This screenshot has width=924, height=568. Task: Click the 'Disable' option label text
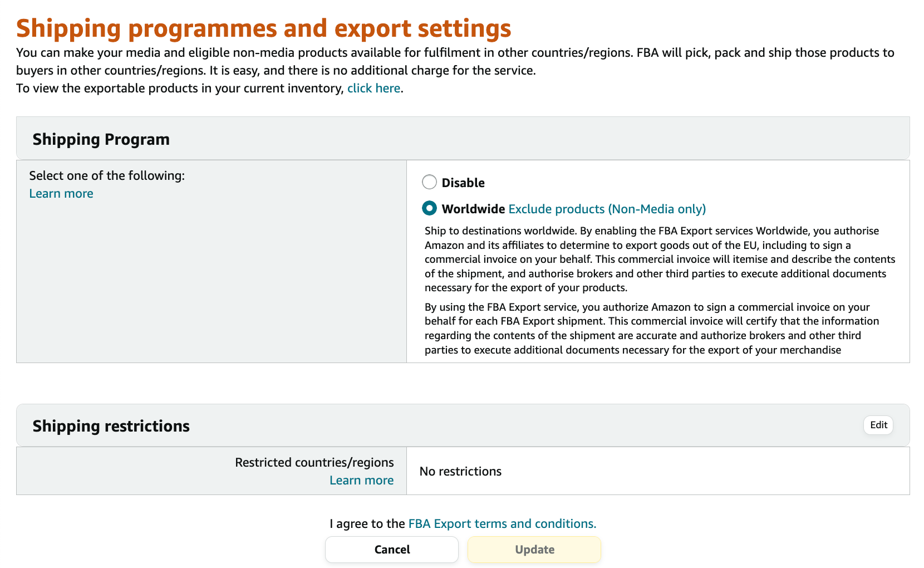(463, 183)
